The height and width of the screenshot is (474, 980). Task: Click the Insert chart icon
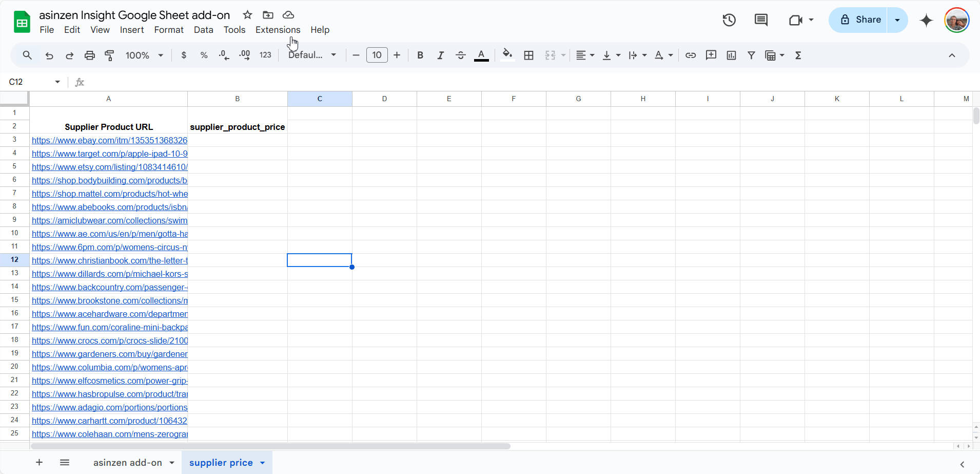pos(731,55)
